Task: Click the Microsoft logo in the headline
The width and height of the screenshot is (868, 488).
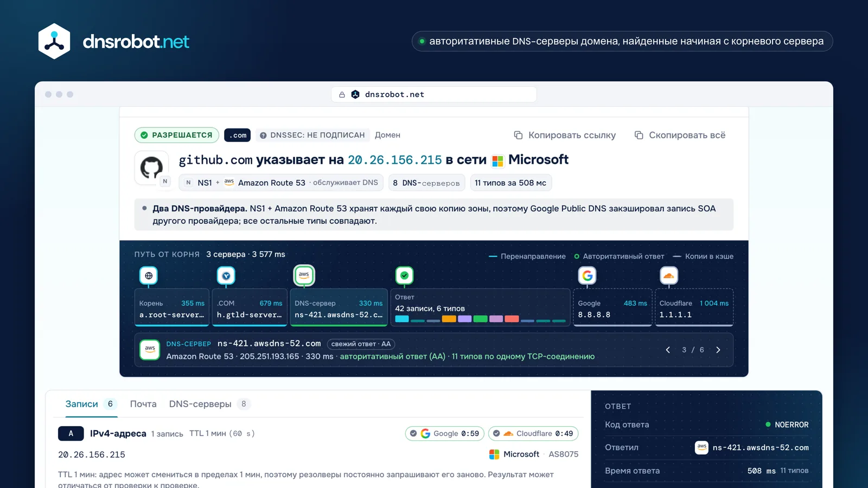Action: [x=497, y=161]
